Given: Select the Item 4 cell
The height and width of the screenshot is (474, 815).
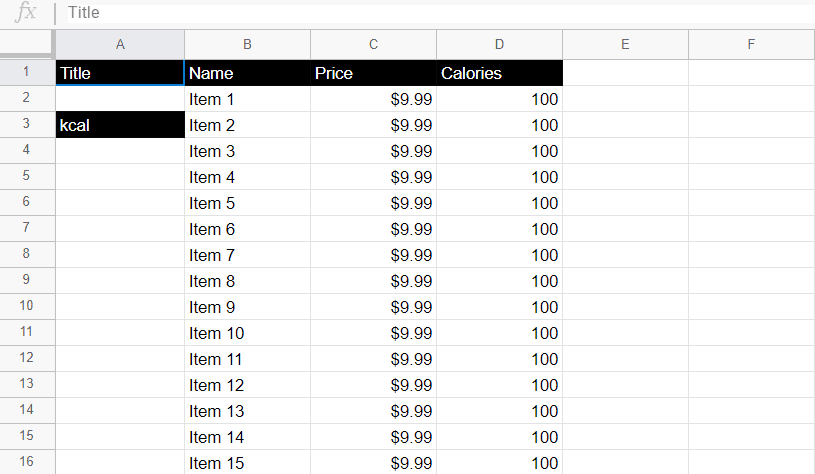Looking at the screenshot, I should 247,177.
